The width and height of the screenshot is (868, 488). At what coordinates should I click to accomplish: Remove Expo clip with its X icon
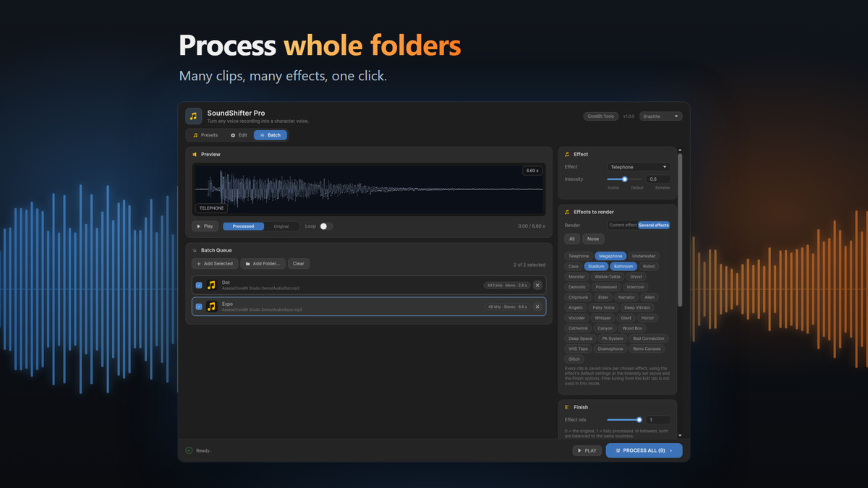click(x=537, y=307)
